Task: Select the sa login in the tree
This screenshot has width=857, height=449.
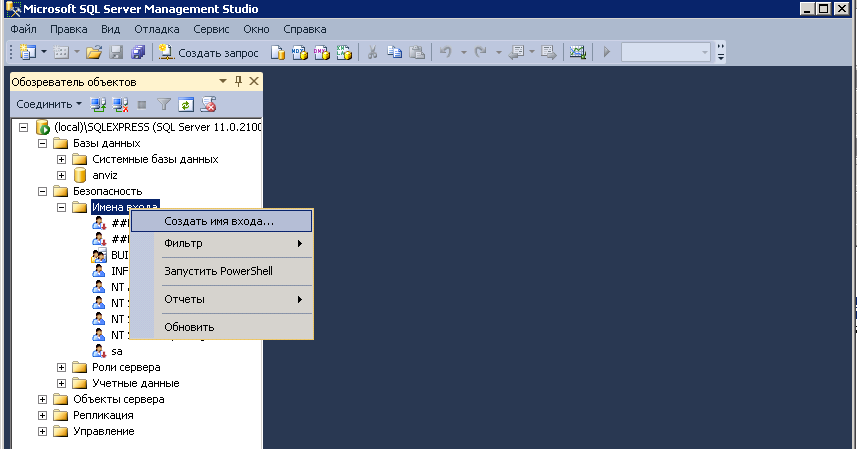Action: 116,351
